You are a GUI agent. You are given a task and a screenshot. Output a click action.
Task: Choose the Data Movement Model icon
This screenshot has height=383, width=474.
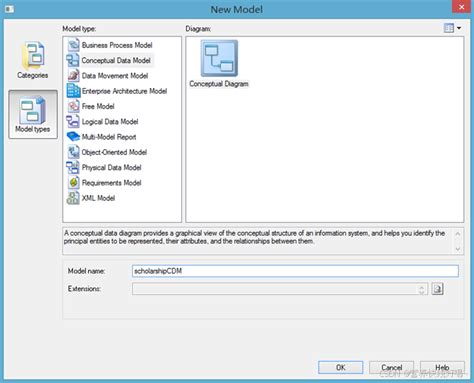(73, 75)
